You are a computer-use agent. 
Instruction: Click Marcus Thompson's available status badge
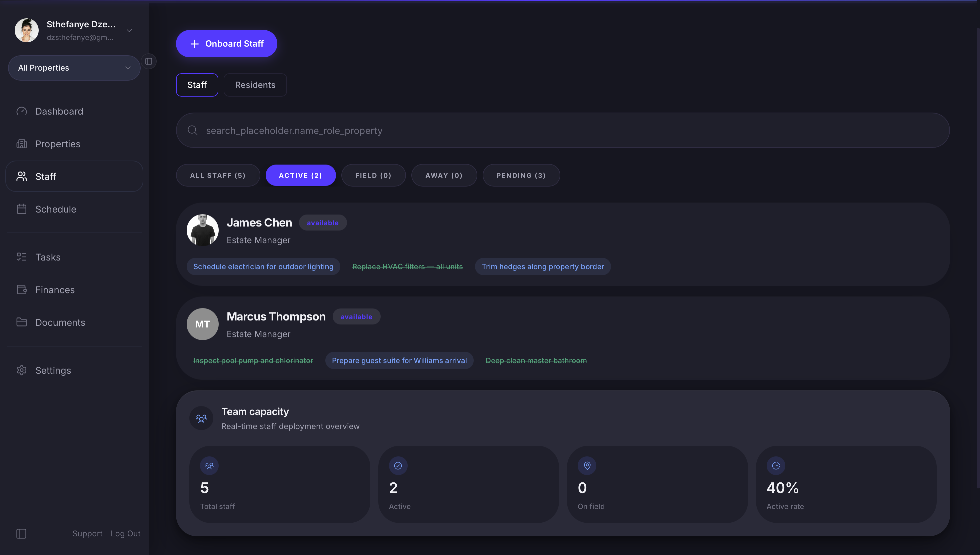coord(356,317)
